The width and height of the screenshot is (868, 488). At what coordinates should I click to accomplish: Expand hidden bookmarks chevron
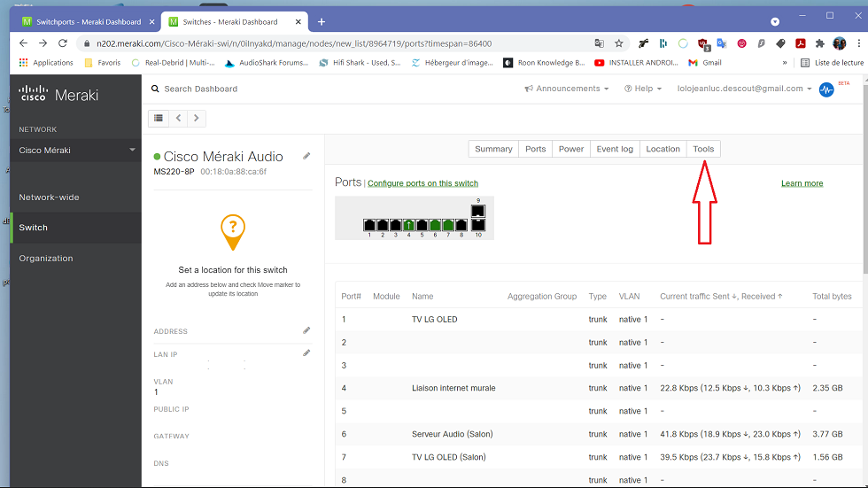785,63
